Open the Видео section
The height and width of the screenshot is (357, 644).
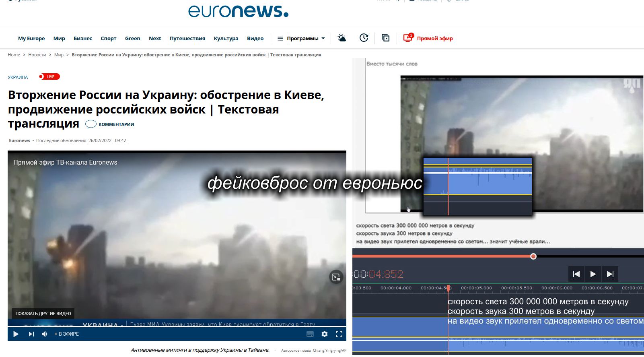(255, 39)
